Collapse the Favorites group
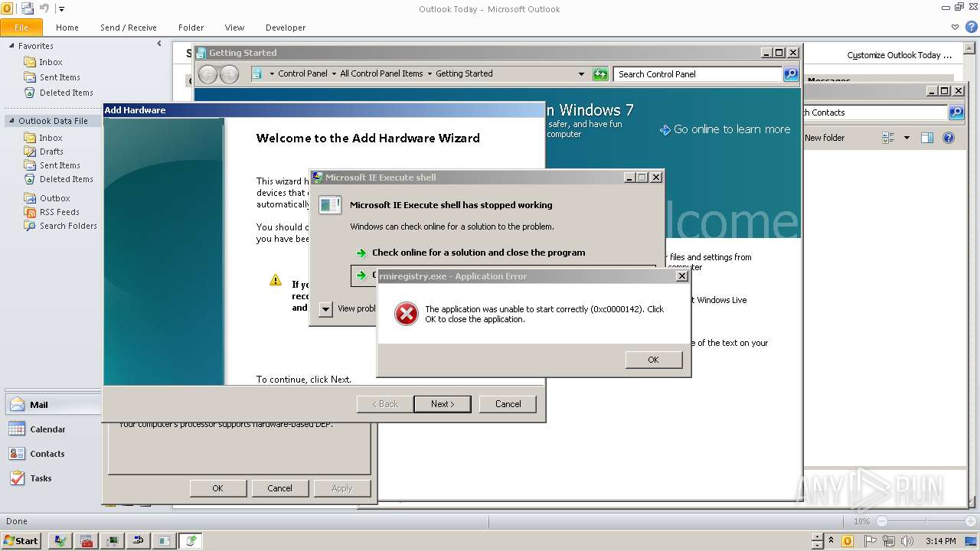Image resolution: width=980 pixels, height=551 pixels. pos(12,46)
